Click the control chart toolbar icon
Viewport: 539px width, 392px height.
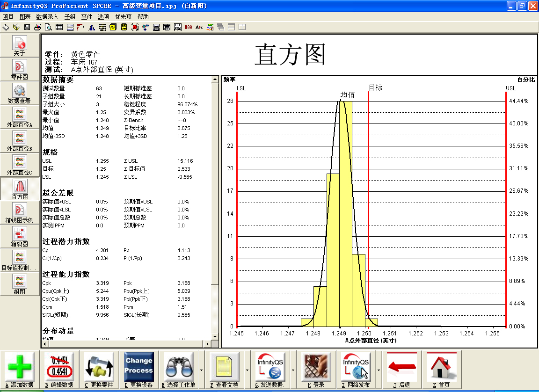pos(70,27)
